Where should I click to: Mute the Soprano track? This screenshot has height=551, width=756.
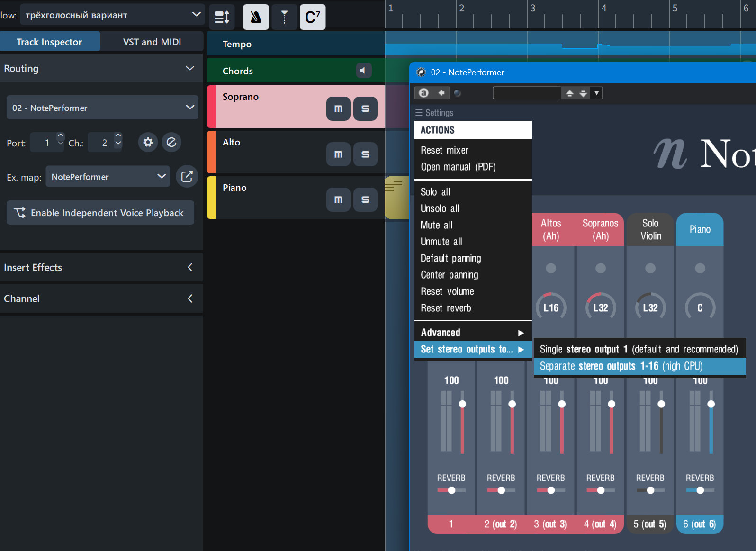[x=338, y=108]
